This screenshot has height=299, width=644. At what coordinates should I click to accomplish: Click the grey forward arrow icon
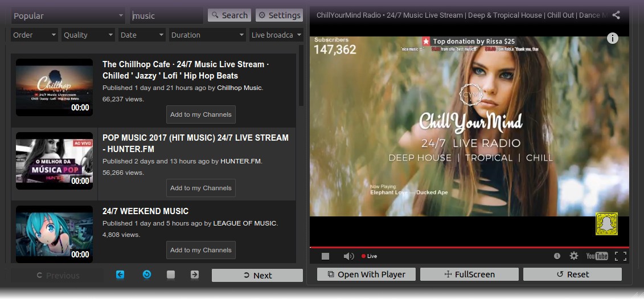[x=195, y=275]
